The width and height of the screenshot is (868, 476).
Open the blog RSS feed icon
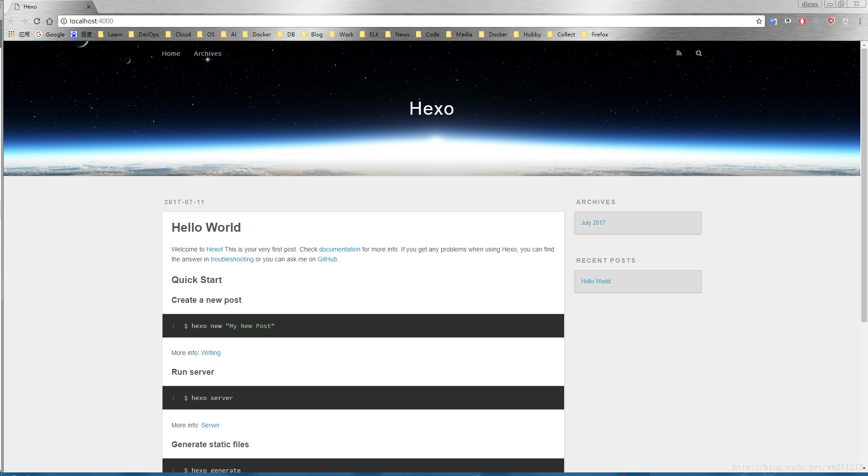tap(679, 53)
